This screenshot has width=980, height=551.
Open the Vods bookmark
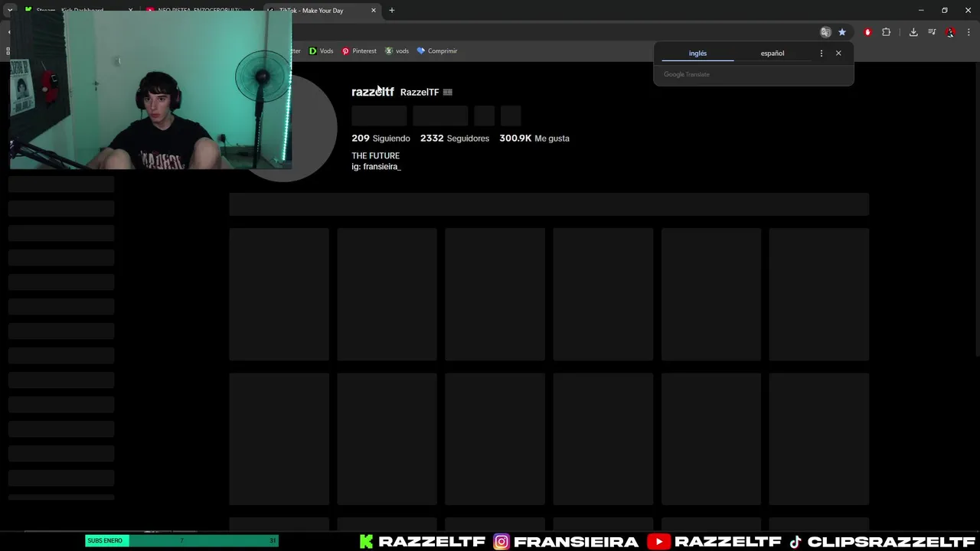tap(321, 51)
